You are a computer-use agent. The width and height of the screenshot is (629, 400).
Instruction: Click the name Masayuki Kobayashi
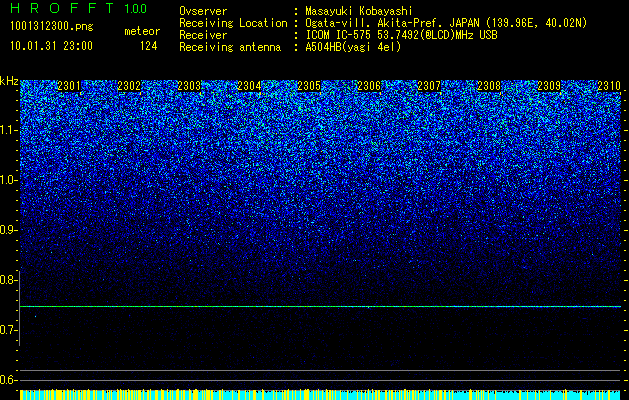pos(359,11)
